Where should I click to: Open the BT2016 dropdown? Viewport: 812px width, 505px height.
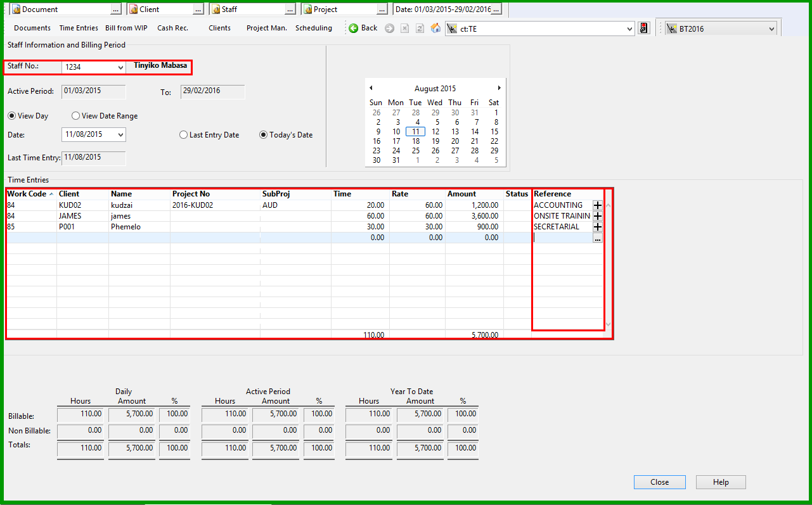click(x=771, y=29)
